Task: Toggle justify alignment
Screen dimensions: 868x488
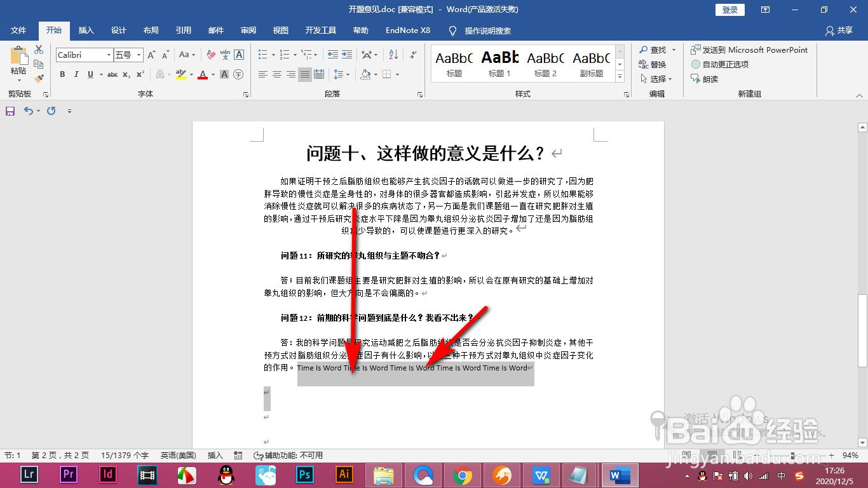Action: click(305, 74)
